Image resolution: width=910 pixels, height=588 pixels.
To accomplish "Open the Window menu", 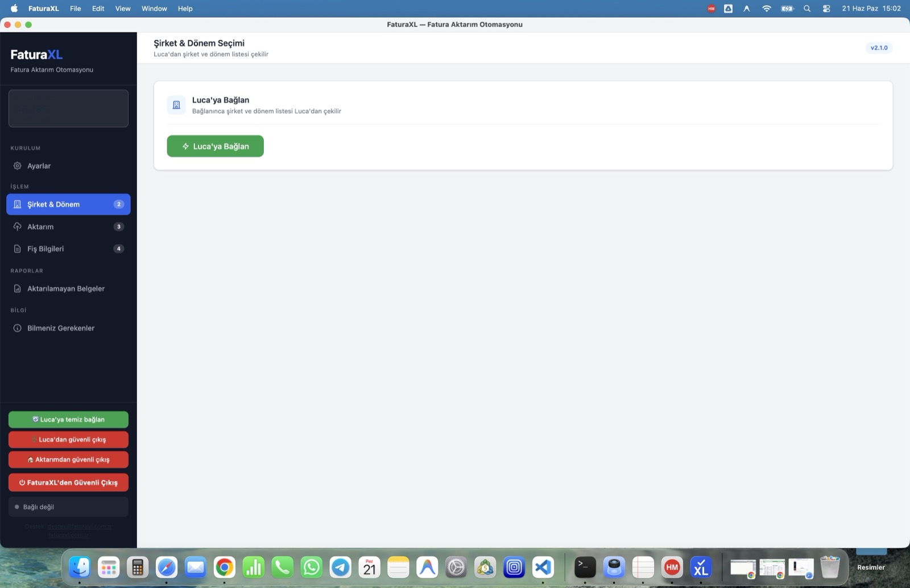I will click(154, 9).
